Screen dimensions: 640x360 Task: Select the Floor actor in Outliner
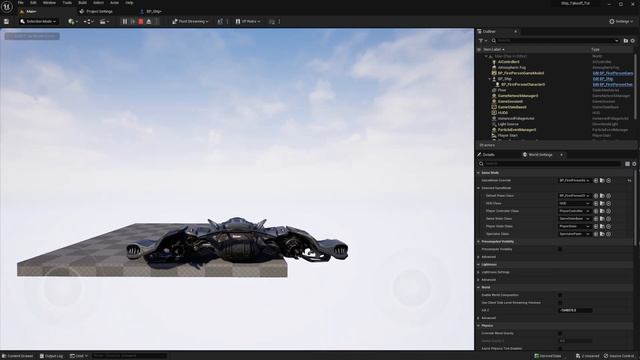(x=502, y=90)
